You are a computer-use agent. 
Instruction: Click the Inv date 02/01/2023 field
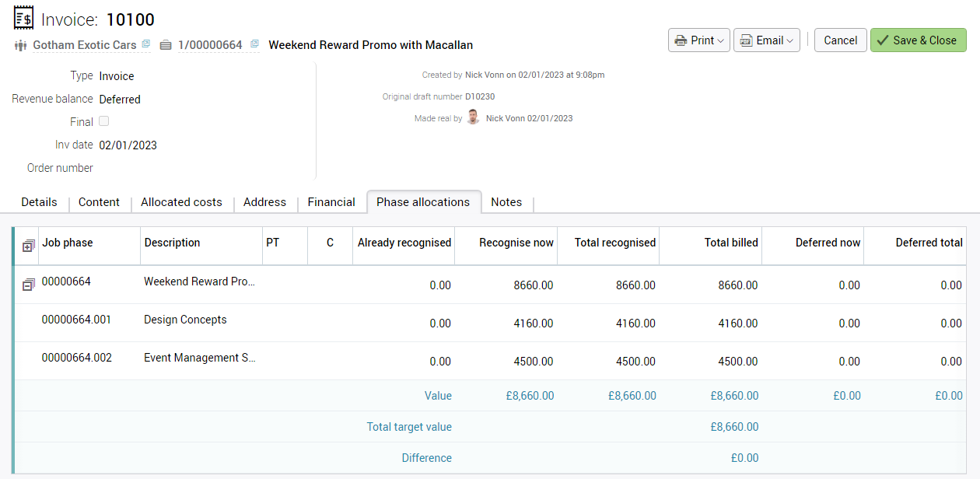tap(128, 145)
